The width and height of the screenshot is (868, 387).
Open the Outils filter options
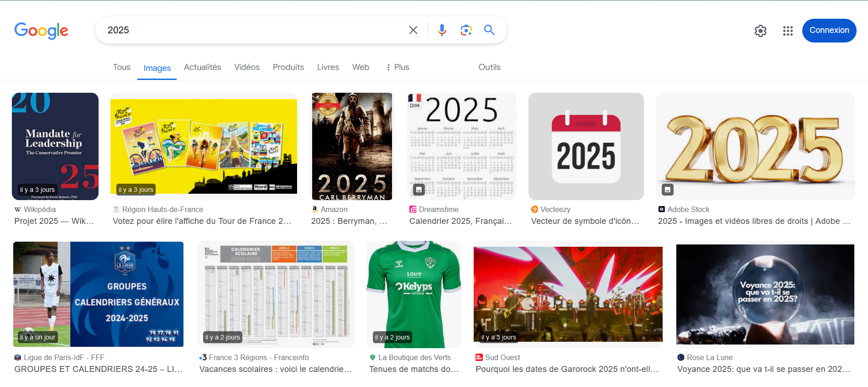click(489, 67)
